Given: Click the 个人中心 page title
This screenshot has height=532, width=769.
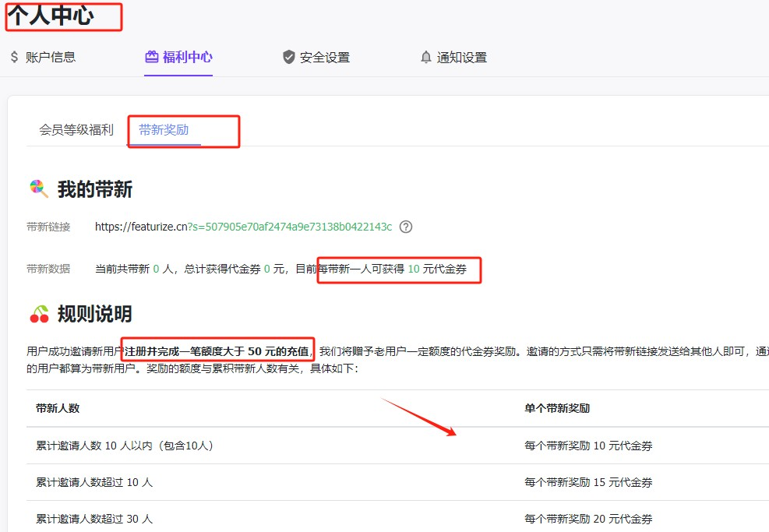Looking at the screenshot, I should [51, 16].
